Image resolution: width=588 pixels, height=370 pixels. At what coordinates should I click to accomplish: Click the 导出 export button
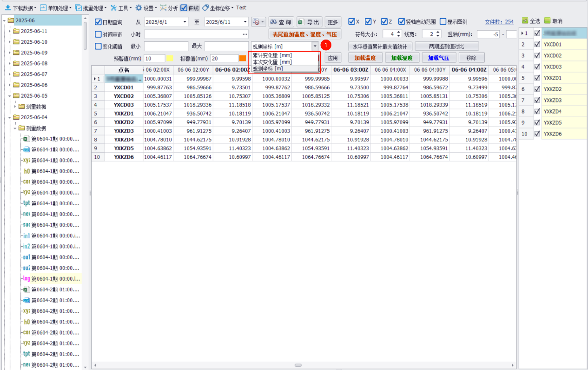pos(309,22)
